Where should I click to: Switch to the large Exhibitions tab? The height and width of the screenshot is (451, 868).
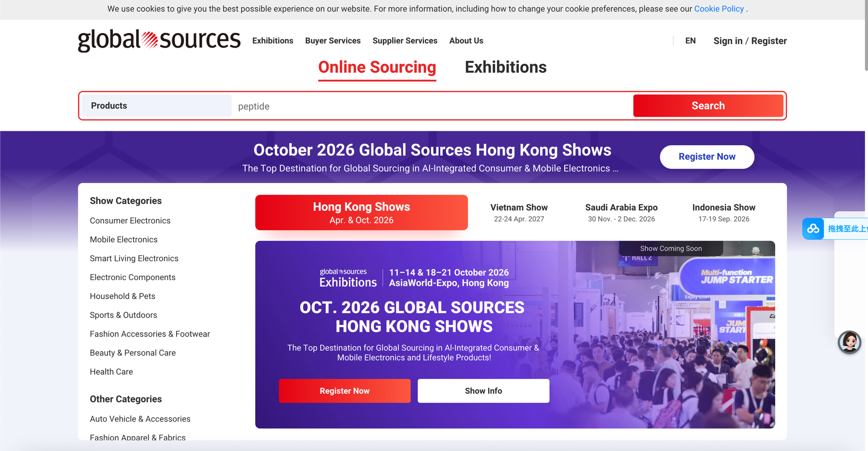click(506, 67)
